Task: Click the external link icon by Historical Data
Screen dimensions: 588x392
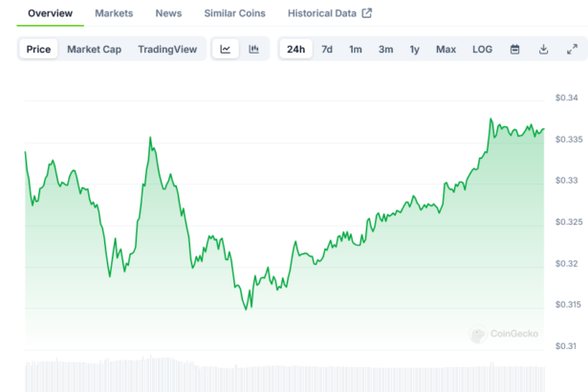Action: (366, 13)
